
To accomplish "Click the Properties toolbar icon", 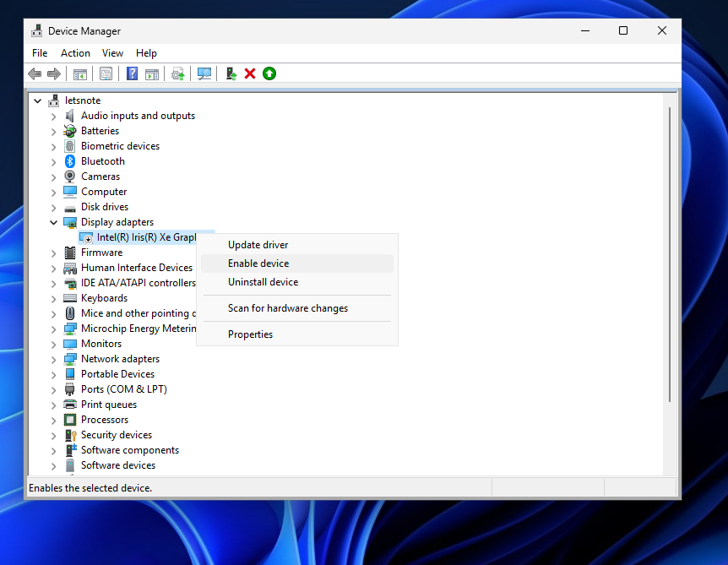I will click(x=106, y=73).
